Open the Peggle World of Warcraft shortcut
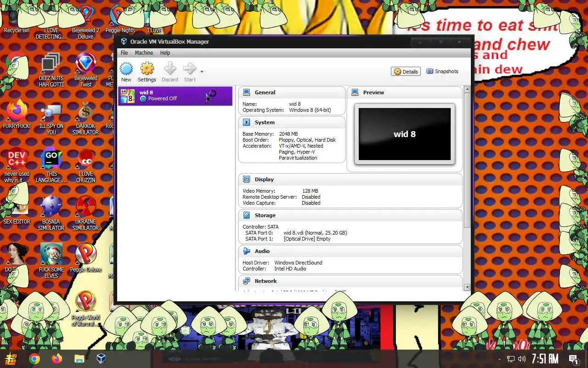The image size is (588, 368). (85, 308)
